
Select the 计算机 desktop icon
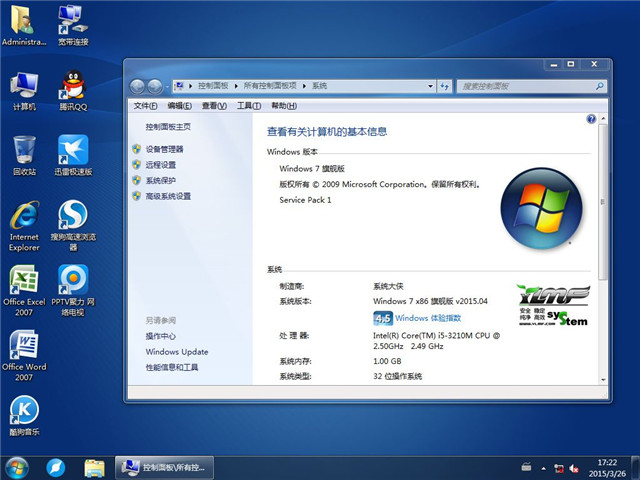(24, 91)
